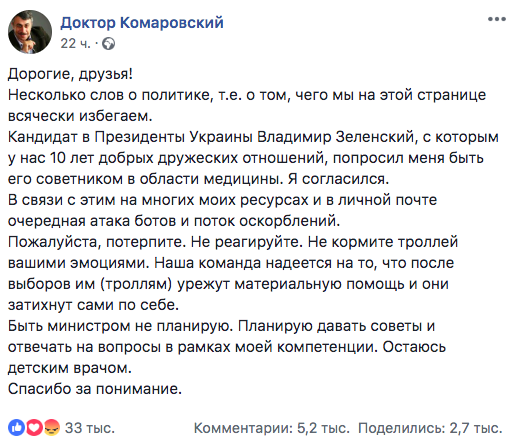
Task: Click the greeting text Дорогие, друзья!
Action: coord(70,74)
